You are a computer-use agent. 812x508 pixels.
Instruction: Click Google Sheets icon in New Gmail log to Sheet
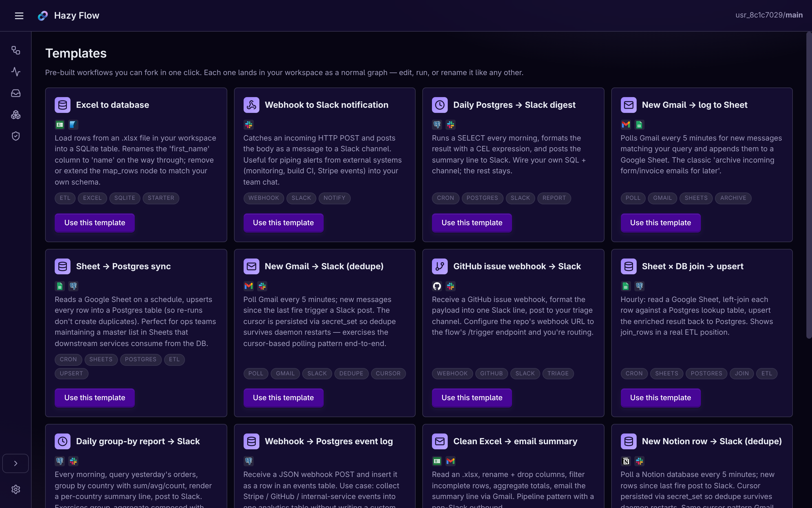coord(639,125)
